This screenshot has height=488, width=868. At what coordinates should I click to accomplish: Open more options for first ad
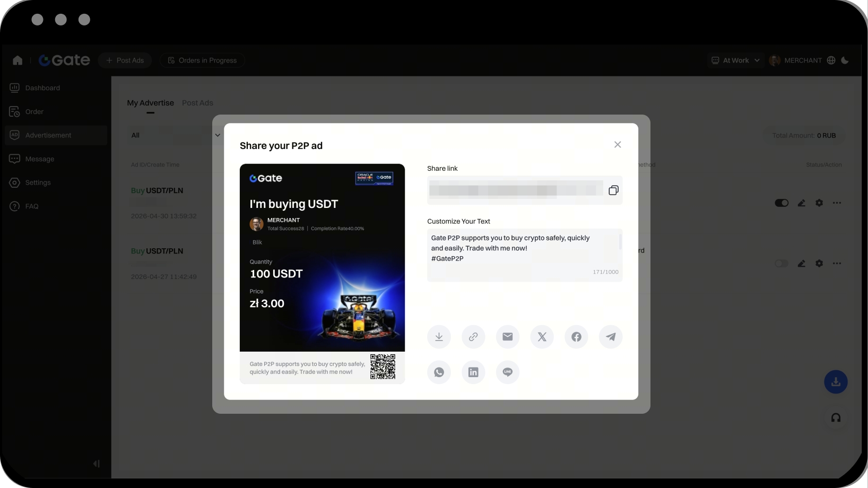point(837,203)
